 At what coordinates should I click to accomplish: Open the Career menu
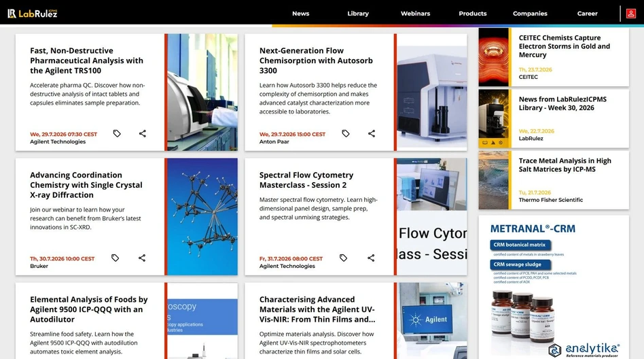(x=588, y=14)
